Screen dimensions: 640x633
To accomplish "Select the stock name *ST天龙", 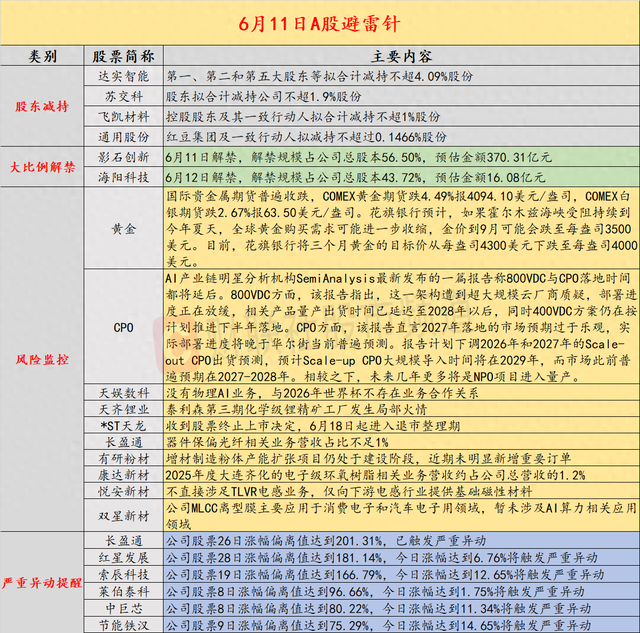I will tap(123, 426).
